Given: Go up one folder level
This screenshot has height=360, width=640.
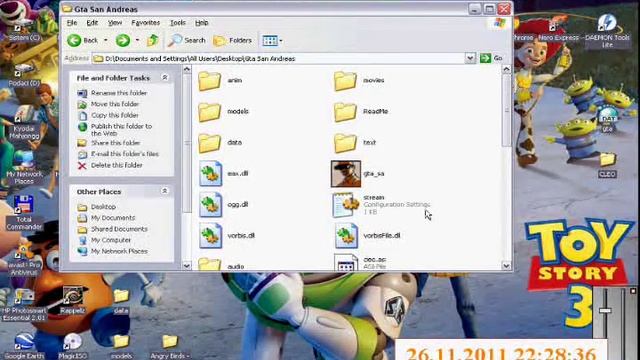Looking at the screenshot, I should [x=153, y=40].
